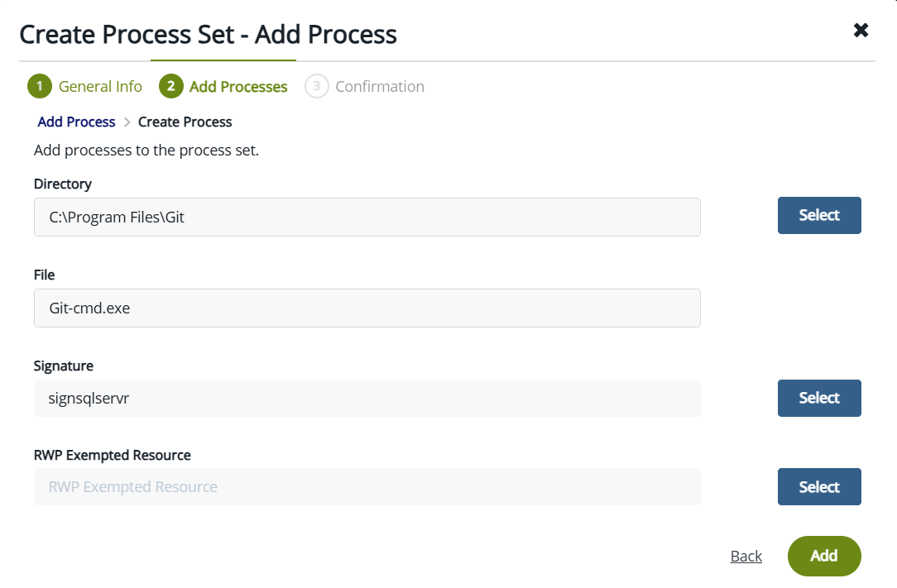Image resolution: width=897 pixels, height=588 pixels.
Task: Go to the General Info step
Action: (100, 87)
